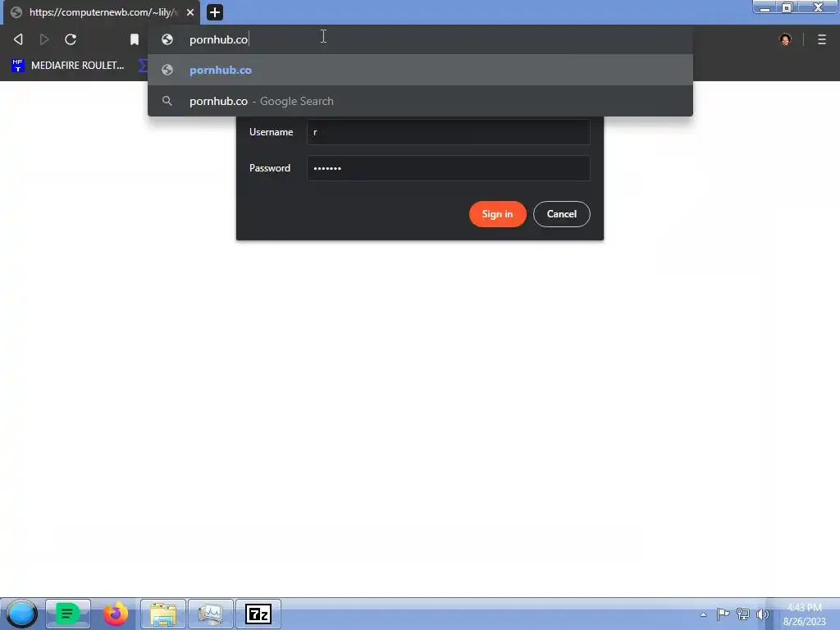
Task: Open a new tab with the plus button
Action: [x=214, y=11]
